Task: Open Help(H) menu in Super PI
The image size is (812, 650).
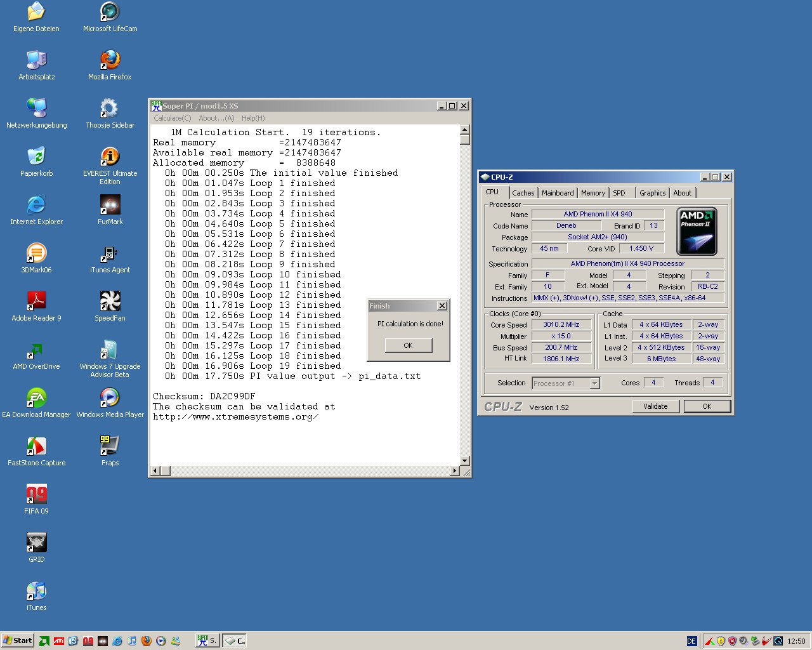Action: [253, 118]
